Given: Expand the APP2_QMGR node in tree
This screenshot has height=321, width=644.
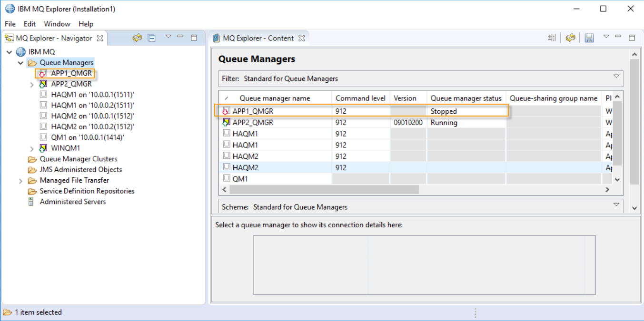Looking at the screenshot, I should tap(32, 84).
